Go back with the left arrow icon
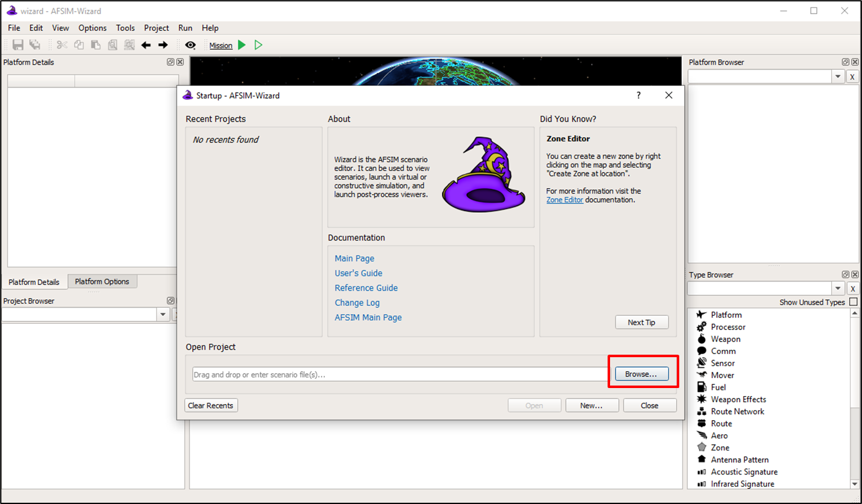The image size is (862, 504). coord(146,45)
